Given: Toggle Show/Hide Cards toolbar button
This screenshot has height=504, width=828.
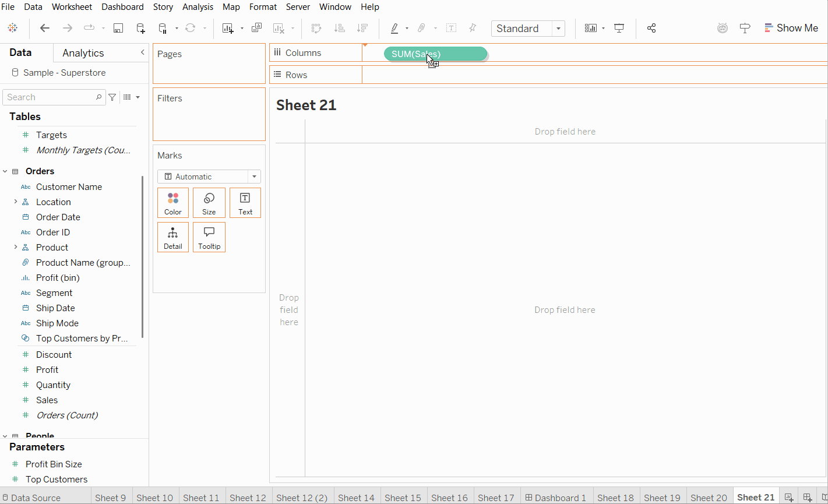Looking at the screenshot, I should pos(591,28).
